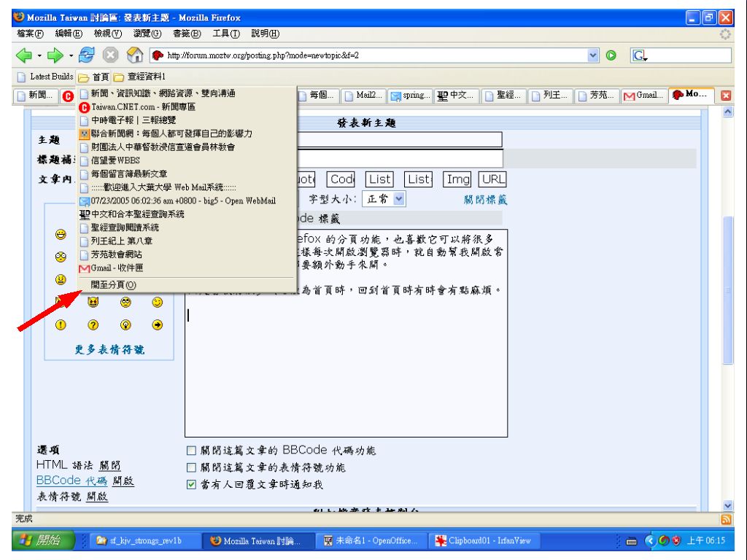Image resolution: width=747 pixels, height=560 pixels.
Task: Expand the address bar URL dropdown
Action: [x=592, y=55]
